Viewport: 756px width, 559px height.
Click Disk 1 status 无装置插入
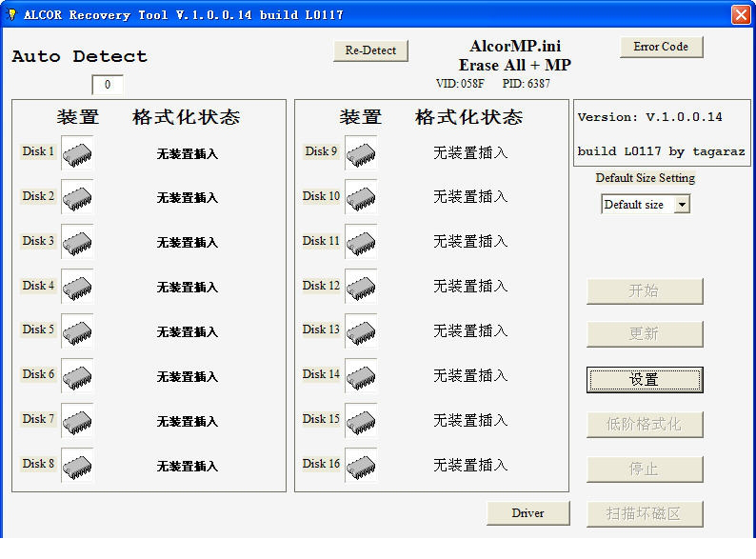(187, 154)
